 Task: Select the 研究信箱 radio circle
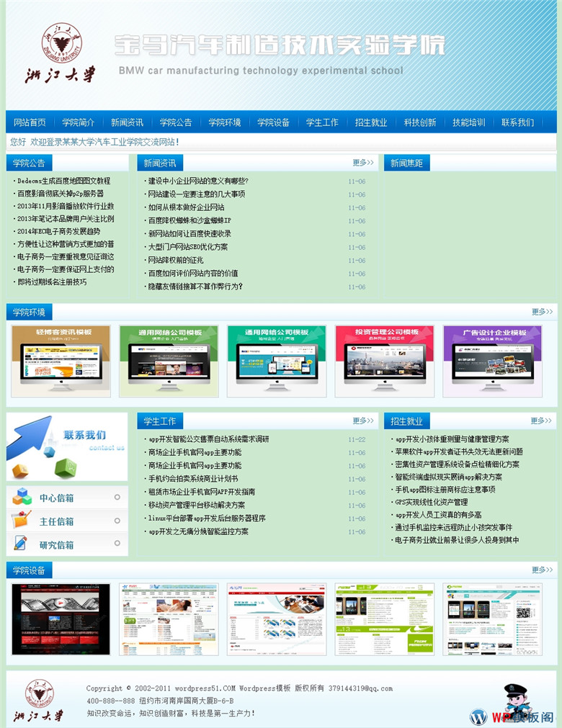click(x=117, y=543)
